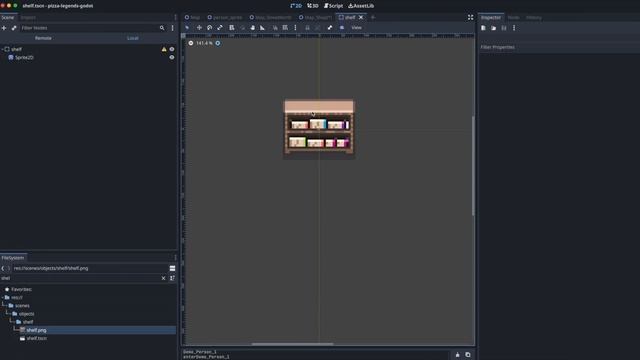Select the objects folder
This screenshot has width=640, height=360.
tap(27, 313)
